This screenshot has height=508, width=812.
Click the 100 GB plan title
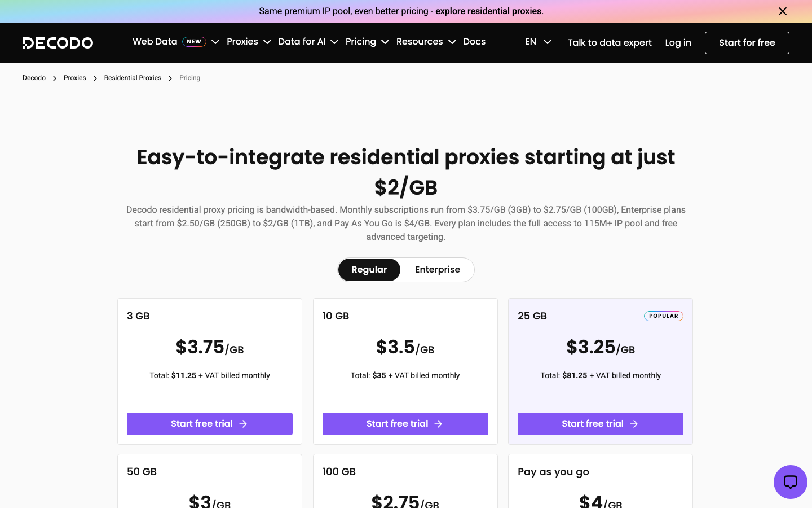pos(339,472)
